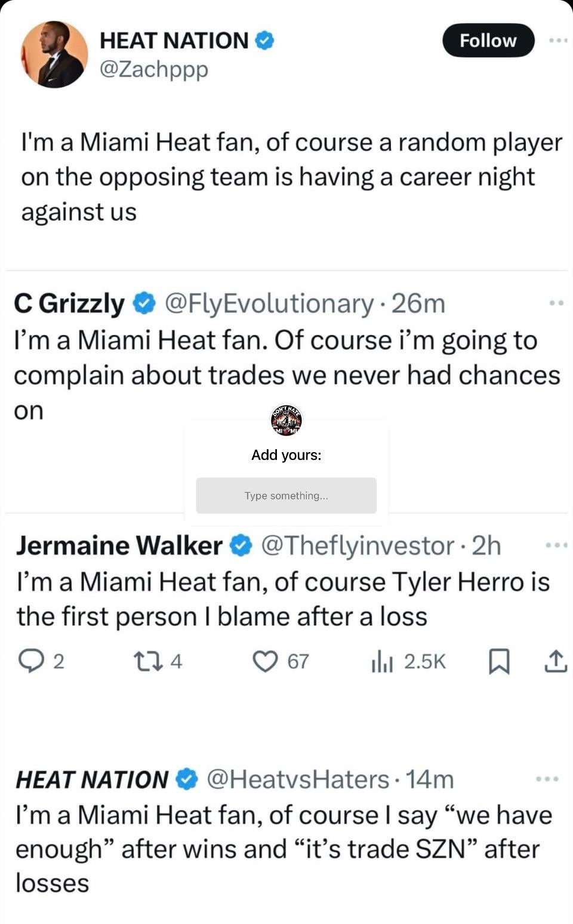Viewport: 573px width, 924px height.
Task: Open more options beside the Follow button
Action: (x=558, y=41)
